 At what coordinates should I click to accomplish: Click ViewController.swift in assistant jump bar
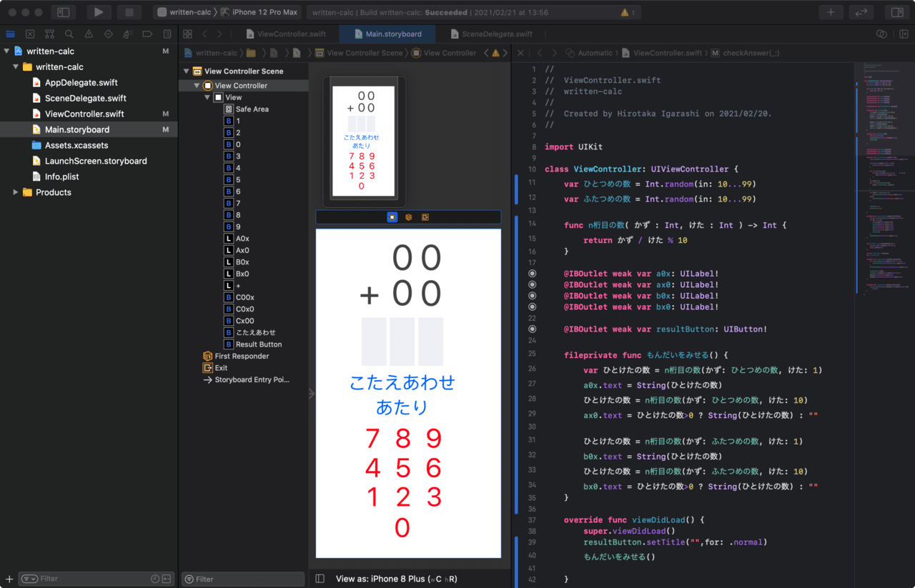pyautogui.click(x=661, y=53)
